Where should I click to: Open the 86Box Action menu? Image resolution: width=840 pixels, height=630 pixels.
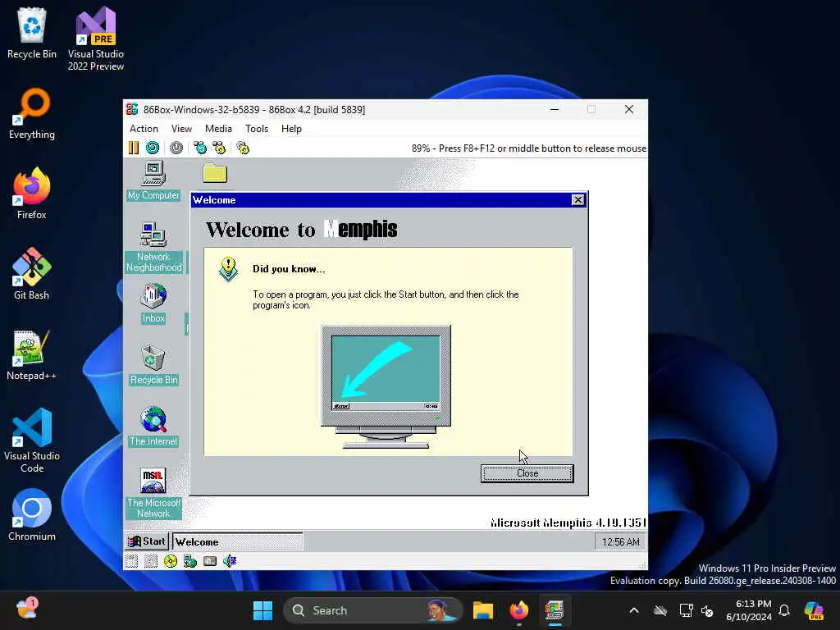[x=144, y=129]
